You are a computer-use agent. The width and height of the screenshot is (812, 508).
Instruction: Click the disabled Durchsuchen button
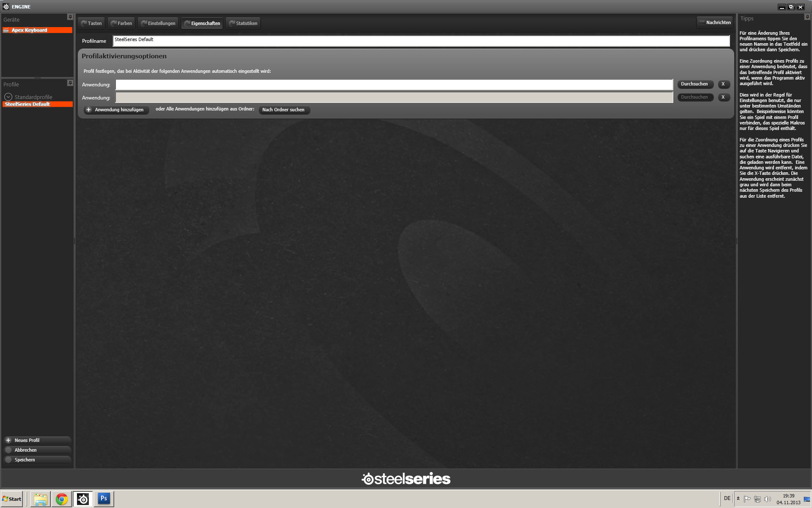(x=695, y=97)
